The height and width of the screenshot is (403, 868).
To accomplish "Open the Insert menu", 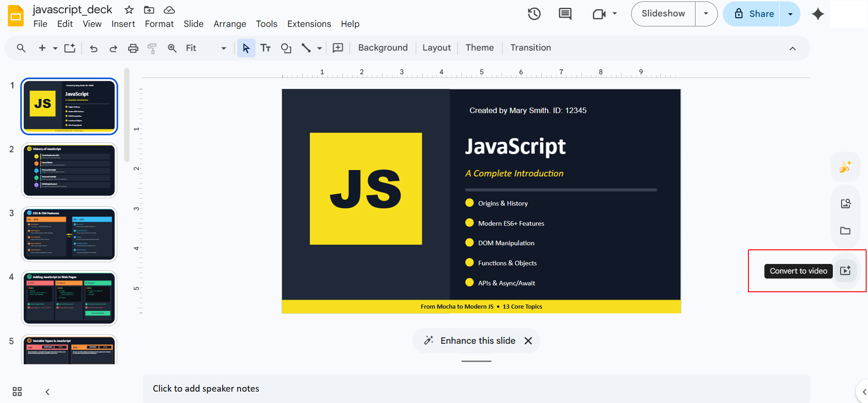I will (123, 24).
